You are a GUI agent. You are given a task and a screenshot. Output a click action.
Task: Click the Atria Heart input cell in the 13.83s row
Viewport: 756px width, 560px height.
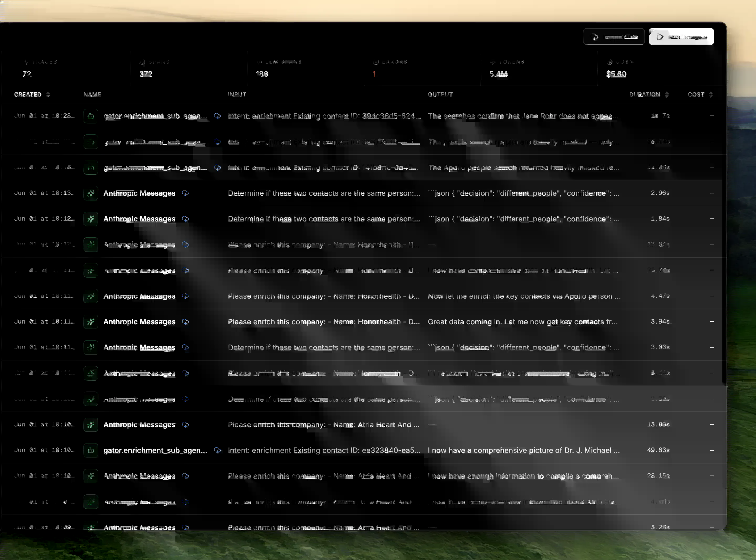pos(324,425)
